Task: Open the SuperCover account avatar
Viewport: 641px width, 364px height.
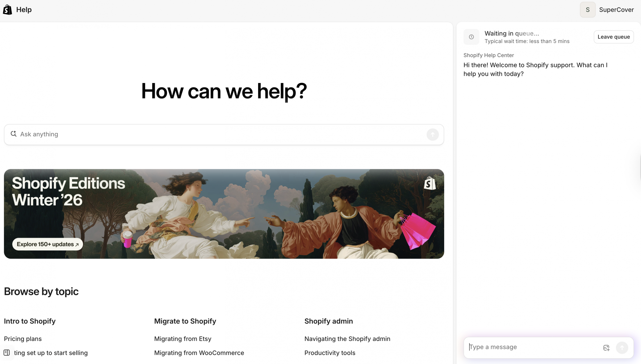Action: click(x=587, y=10)
